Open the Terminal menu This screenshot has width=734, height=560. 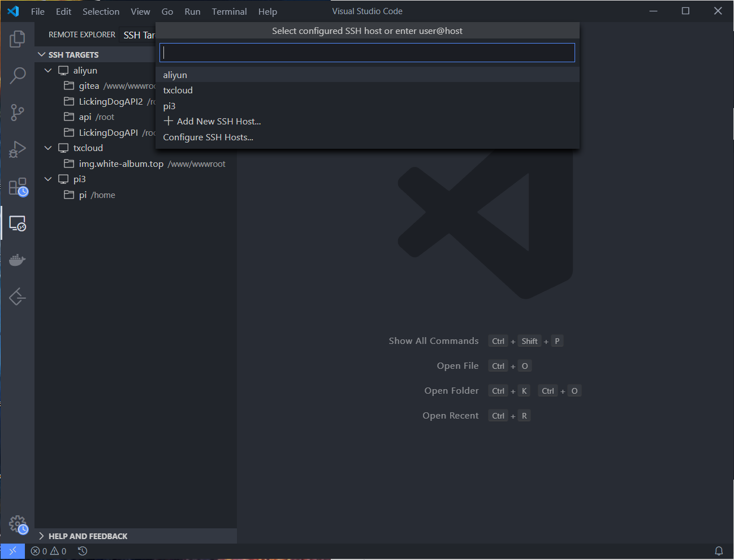[x=229, y=11]
